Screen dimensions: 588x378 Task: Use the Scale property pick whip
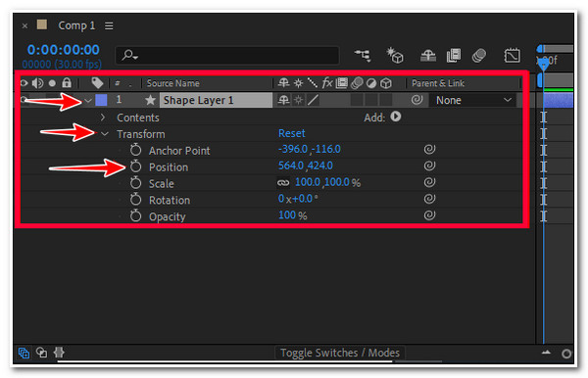(429, 182)
